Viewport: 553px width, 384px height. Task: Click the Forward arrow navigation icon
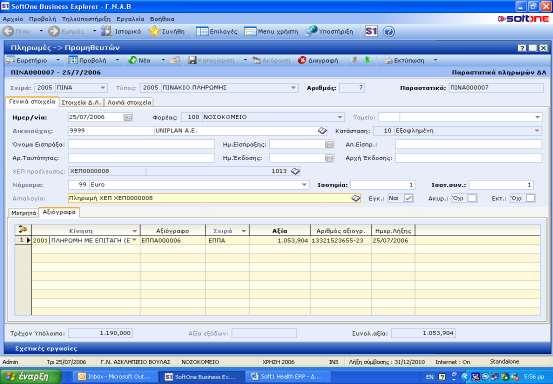pos(54,31)
